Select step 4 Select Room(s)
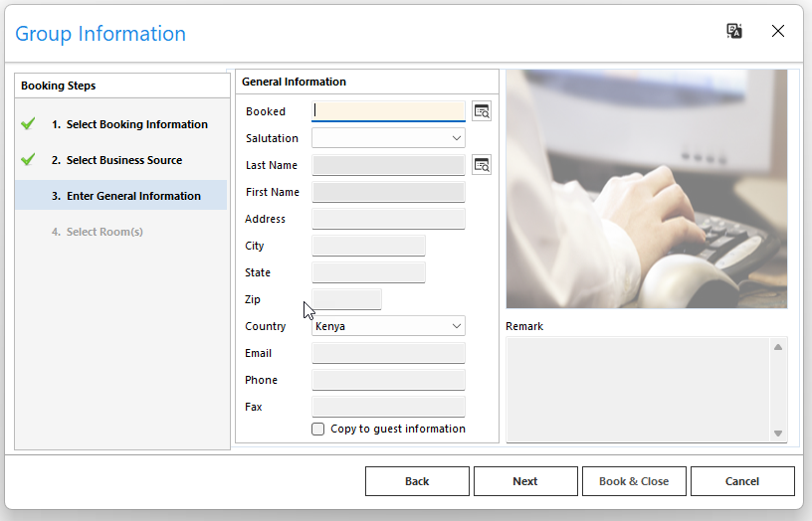Image resolution: width=812 pixels, height=521 pixels. [98, 232]
